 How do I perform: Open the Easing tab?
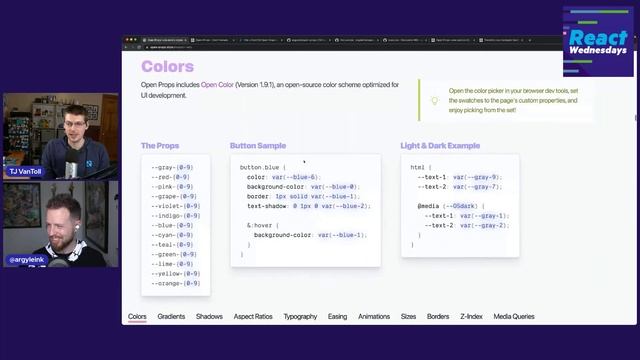[x=337, y=316]
